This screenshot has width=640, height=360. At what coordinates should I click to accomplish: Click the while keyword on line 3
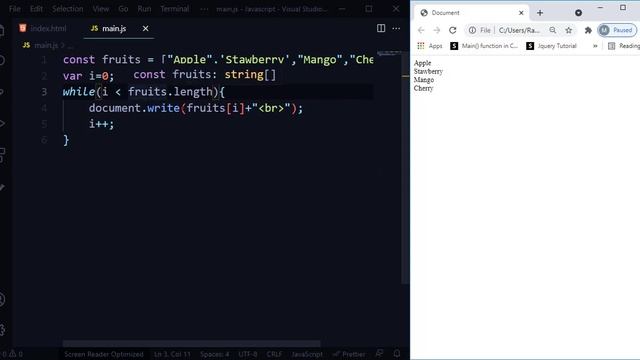pos(79,92)
